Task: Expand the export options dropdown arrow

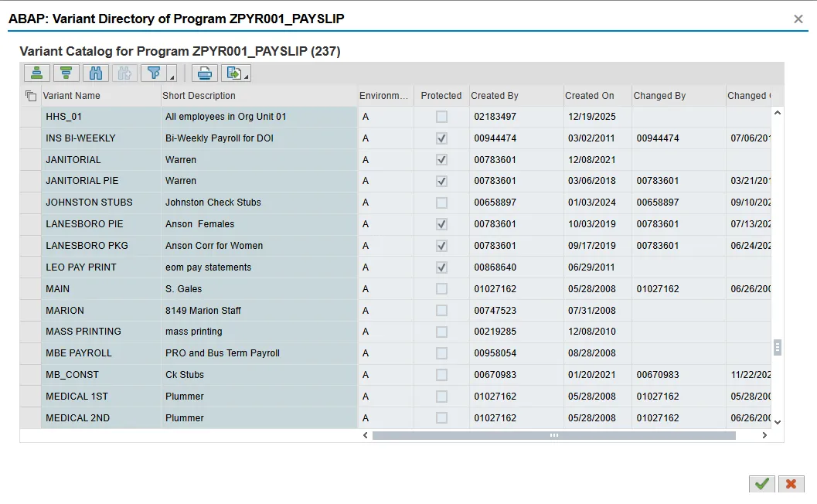Action: coord(247,76)
